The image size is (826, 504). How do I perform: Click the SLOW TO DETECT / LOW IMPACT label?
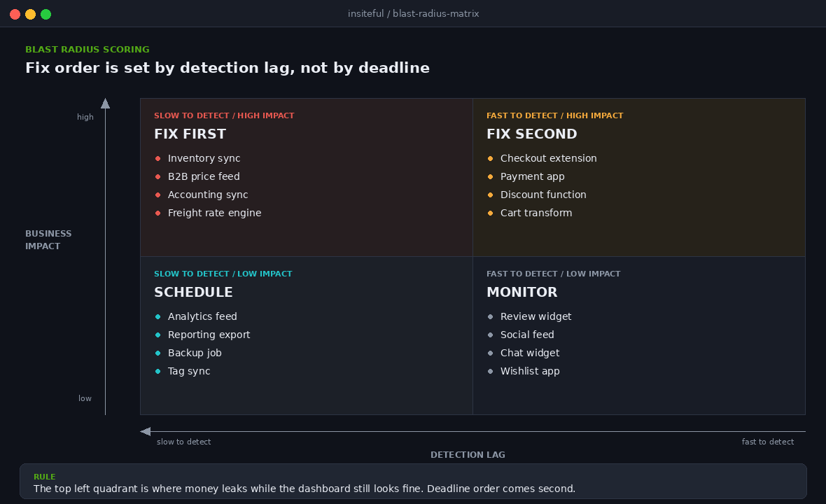click(223, 273)
